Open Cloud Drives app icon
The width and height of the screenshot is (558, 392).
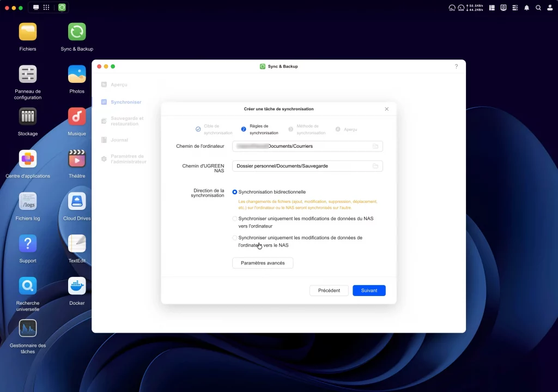(x=77, y=201)
